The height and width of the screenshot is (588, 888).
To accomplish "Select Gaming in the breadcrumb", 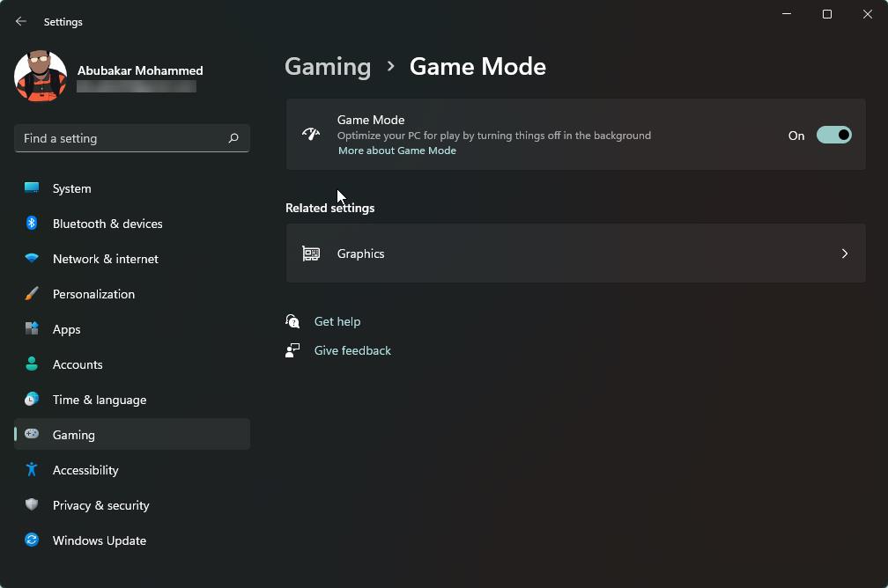I will pyautogui.click(x=327, y=66).
